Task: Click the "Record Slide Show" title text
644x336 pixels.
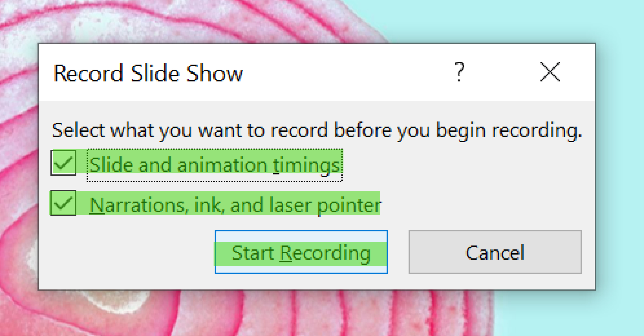Action: pos(148,73)
